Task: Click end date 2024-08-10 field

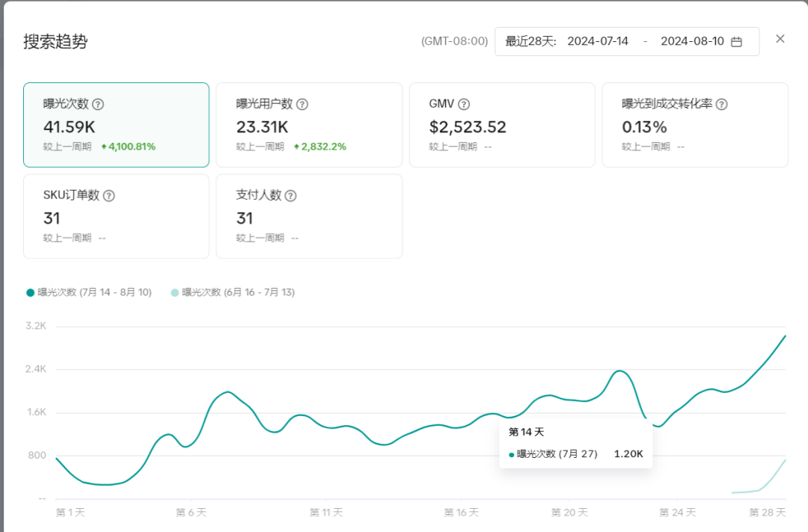Action: (692, 42)
